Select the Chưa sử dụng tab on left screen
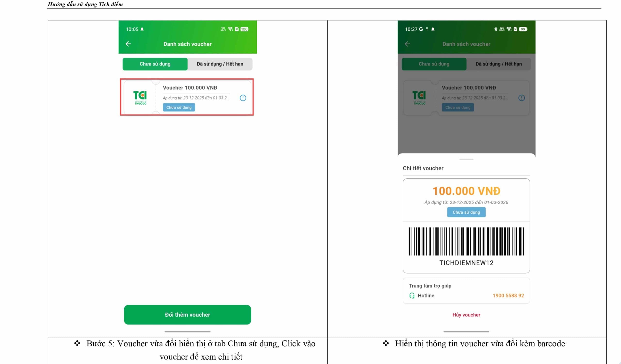The width and height of the screenshot is (621, 364). click(155, 64)
